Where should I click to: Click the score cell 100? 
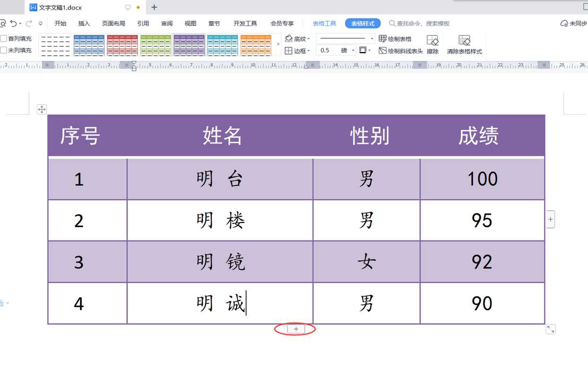pyautogui.click(x=482, y=179)
